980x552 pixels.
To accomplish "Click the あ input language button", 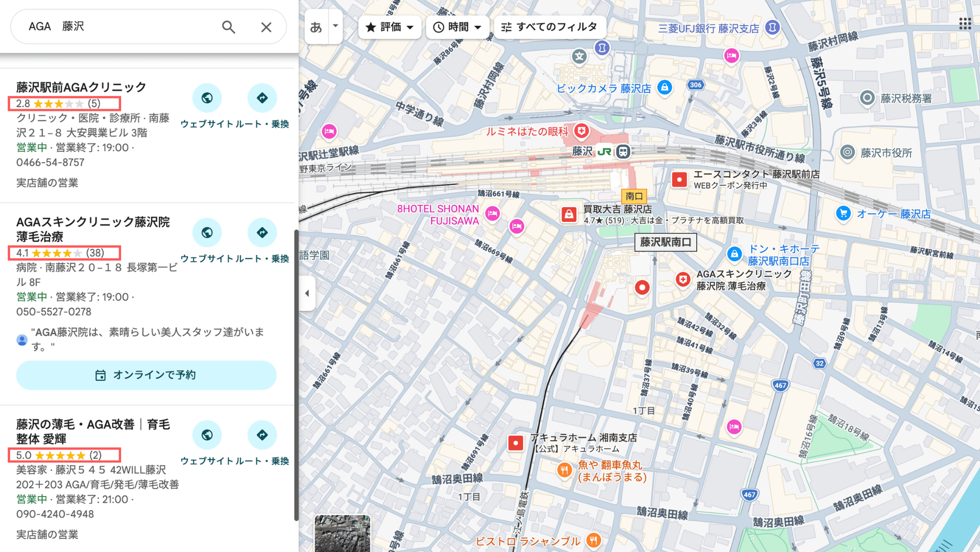I will tap(316, 27).
